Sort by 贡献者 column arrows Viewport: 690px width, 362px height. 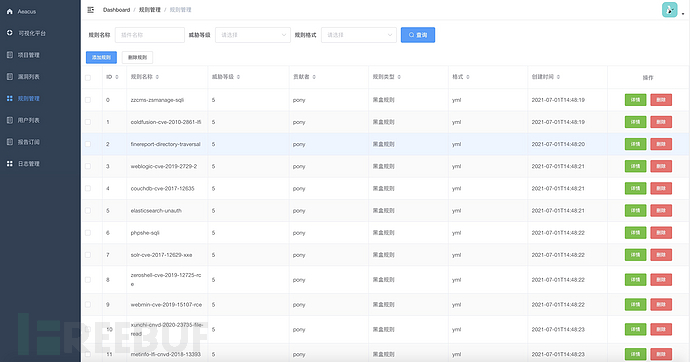coord(314,77)
